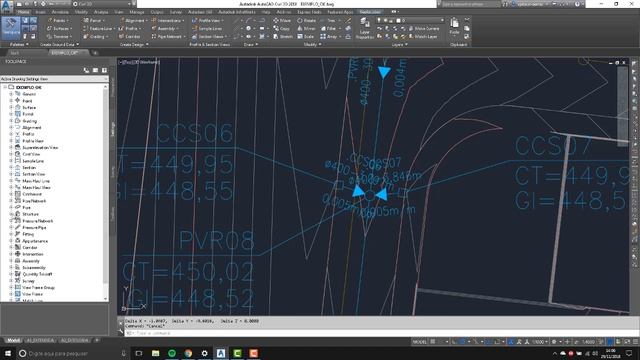Click the Feature Line tool
The height and width of the screenshot is (360, 640).
(x=98, y=29)
